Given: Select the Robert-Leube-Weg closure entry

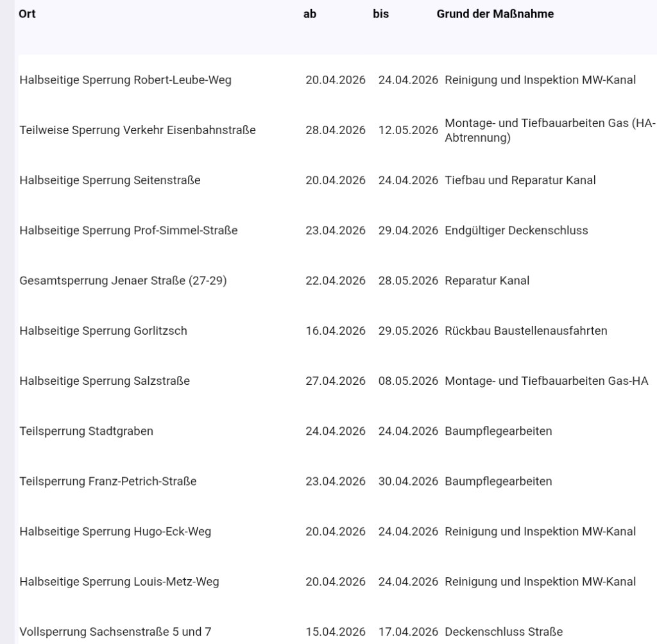Looking at the screenshot, I should [x=125, y=80].
